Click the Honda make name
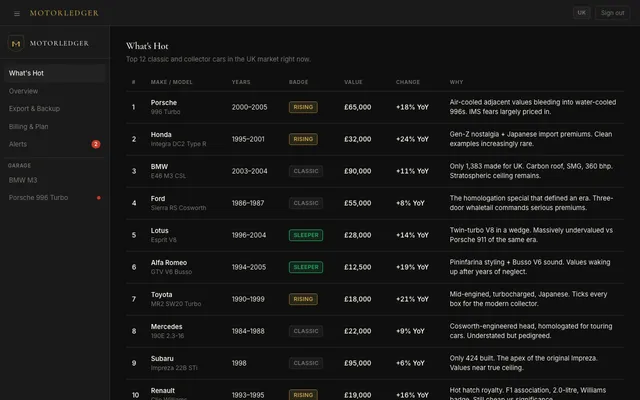Screen dimensions: 640x400 coord(161,135)
